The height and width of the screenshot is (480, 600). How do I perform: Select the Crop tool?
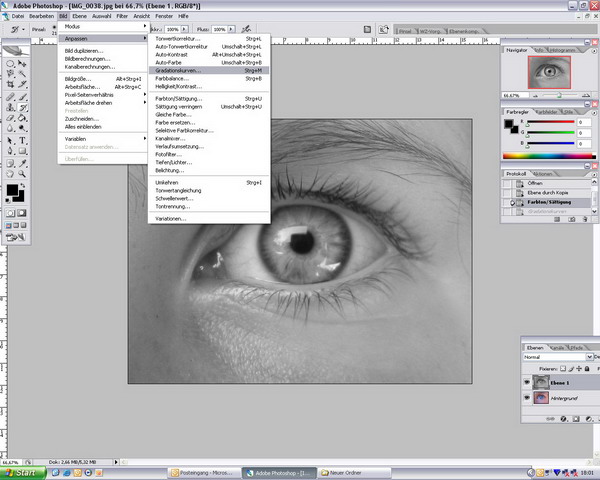click(10, 84)
